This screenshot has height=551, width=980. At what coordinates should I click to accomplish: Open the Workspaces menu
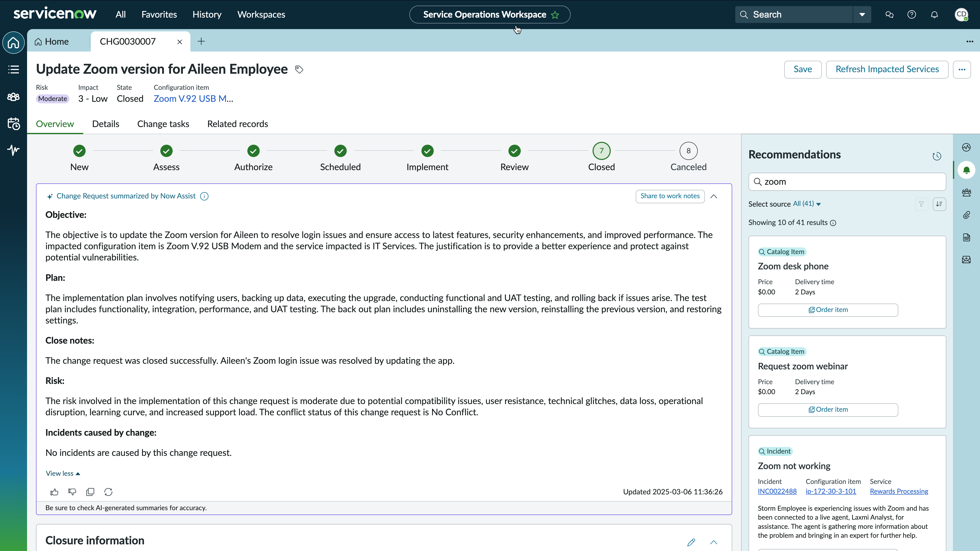(261, 15)
